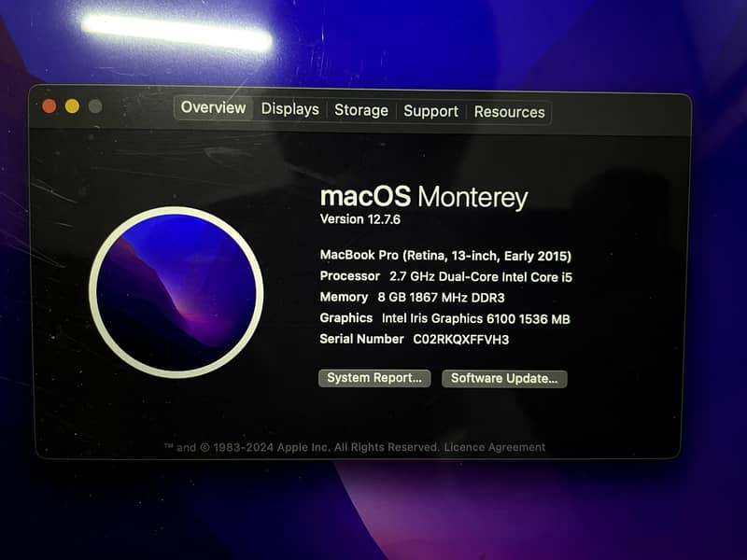This screenshot has width=747, height=560.
Task: Select the serial number C02RKQXFFVH3
Action: (x=460, y=340)
